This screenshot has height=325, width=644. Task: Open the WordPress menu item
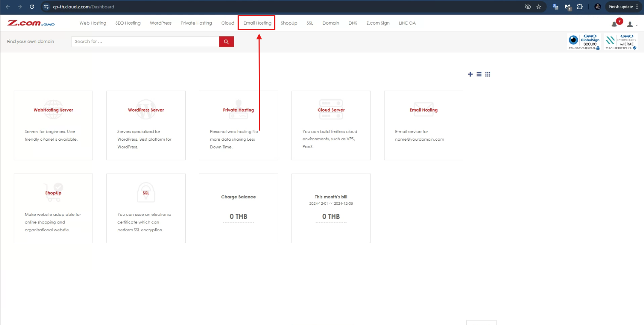pyautogui.click(x=161, y=23)
